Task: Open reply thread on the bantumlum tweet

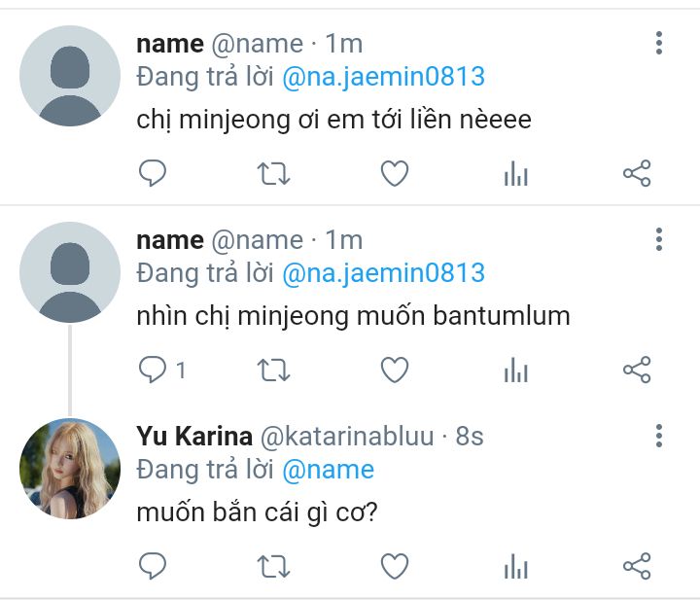Action: (161, 371)
